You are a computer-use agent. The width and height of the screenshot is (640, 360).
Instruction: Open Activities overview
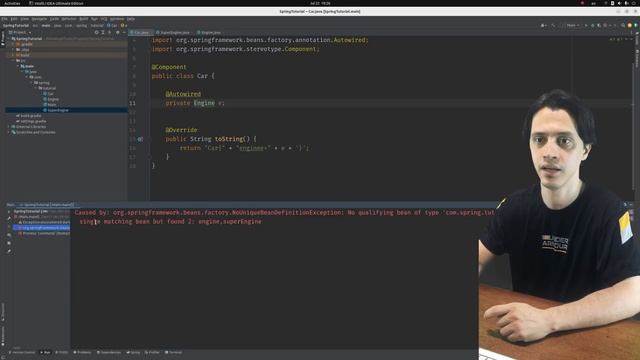coord(12,3)
